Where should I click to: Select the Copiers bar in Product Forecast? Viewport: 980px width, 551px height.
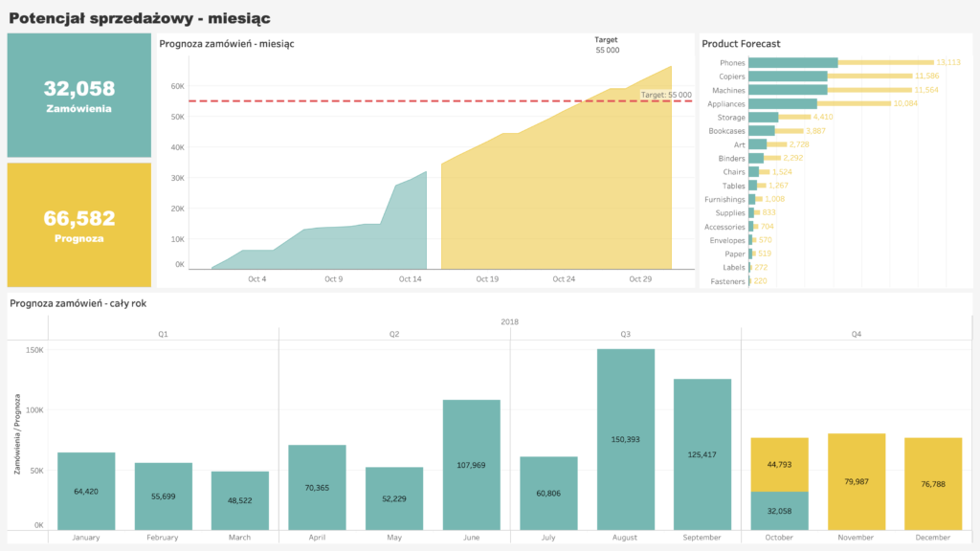(x=787, y=77)
